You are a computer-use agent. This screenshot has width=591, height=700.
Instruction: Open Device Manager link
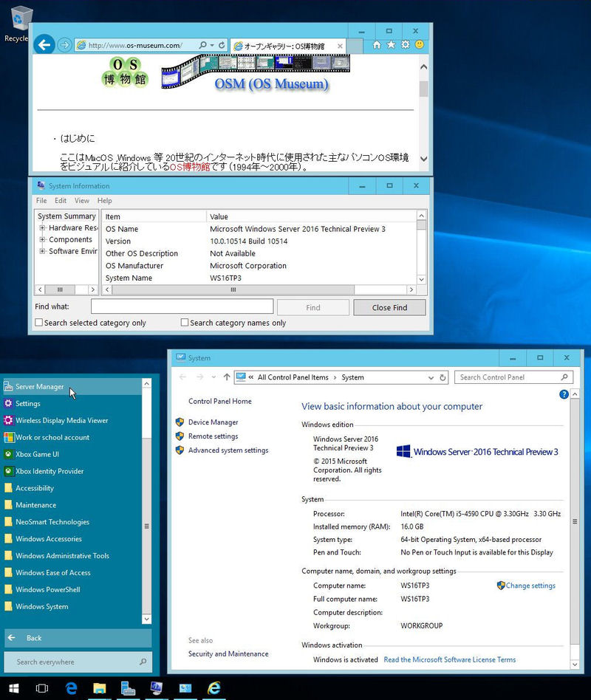pyautogui.click(x=213, y=422)
